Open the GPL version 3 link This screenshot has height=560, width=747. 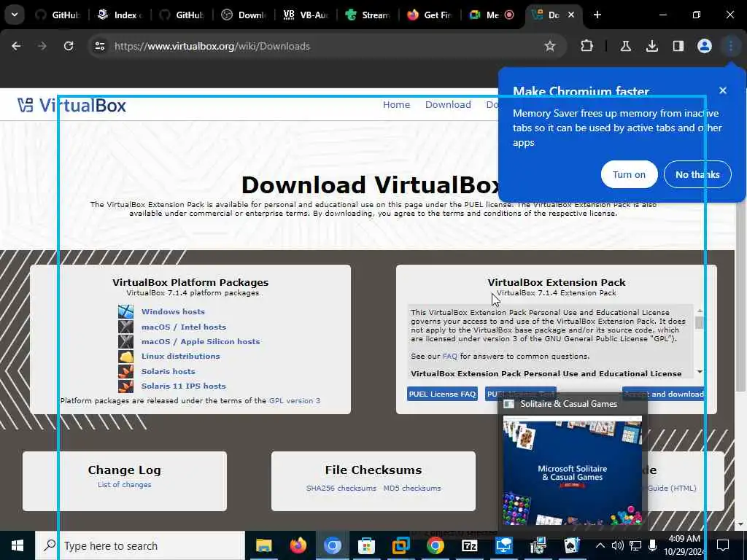pyautogui.click(x=295, y=401)
